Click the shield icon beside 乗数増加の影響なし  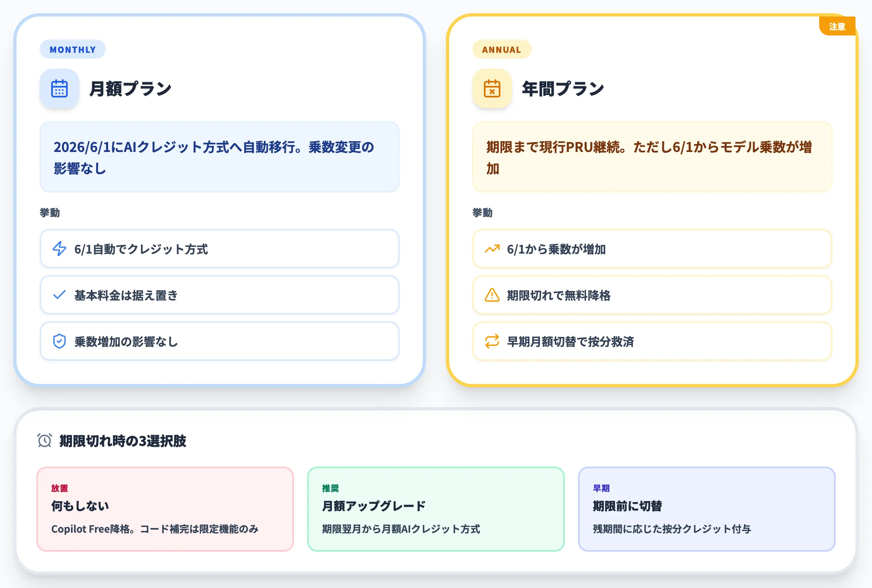tap(59, 341)
